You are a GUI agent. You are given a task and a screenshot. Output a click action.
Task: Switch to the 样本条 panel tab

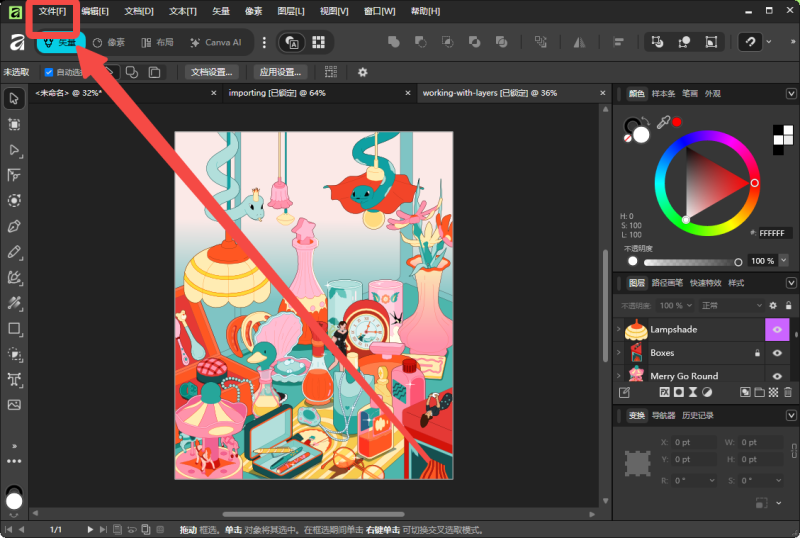tap(663, 93)
